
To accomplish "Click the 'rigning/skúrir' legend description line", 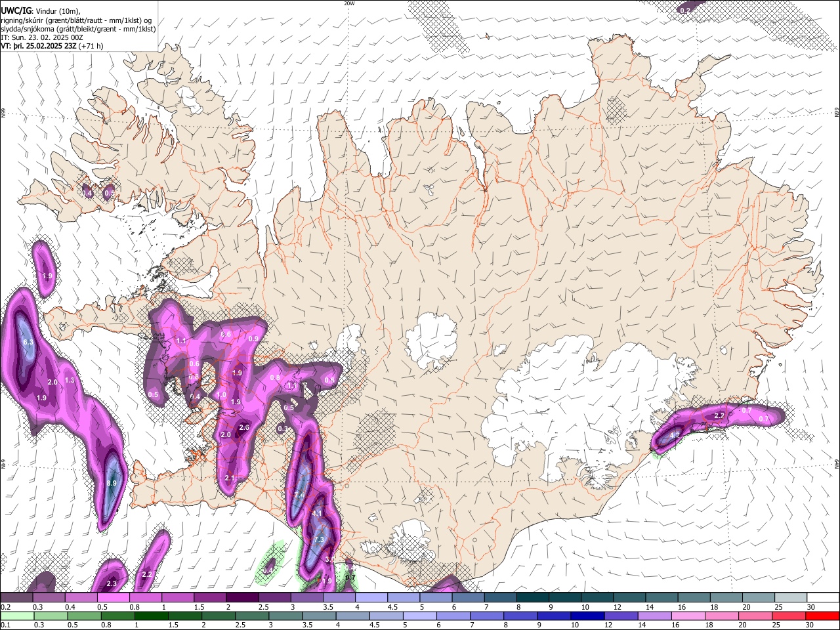I will [x=76, y=20].
